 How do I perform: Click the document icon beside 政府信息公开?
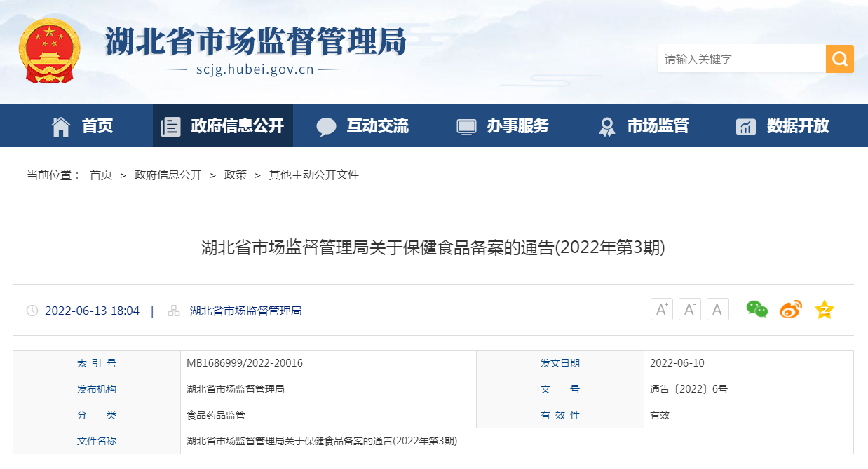170,125
